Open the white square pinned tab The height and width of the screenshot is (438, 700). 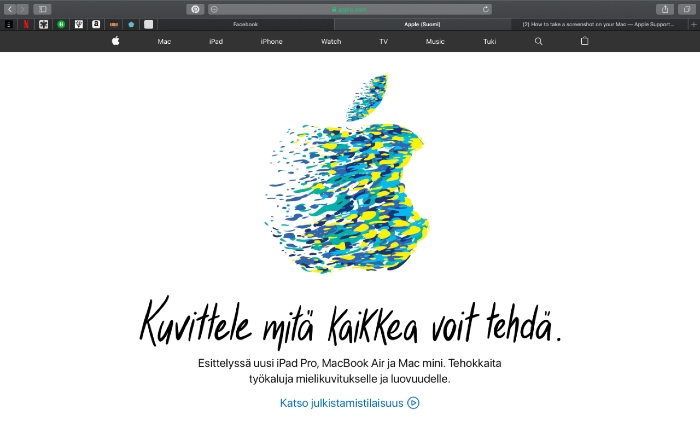(149, 25)
